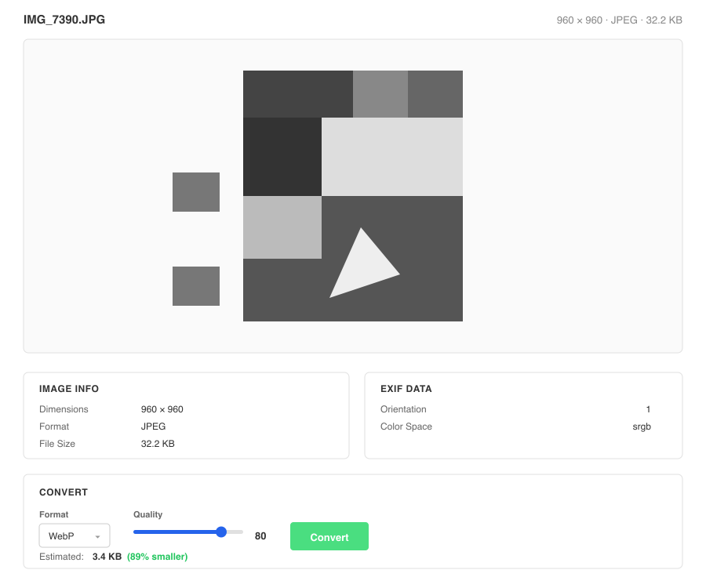The image size is (706, 588).
Task: Click the blue slider handle
Action: tap(220, 532)
